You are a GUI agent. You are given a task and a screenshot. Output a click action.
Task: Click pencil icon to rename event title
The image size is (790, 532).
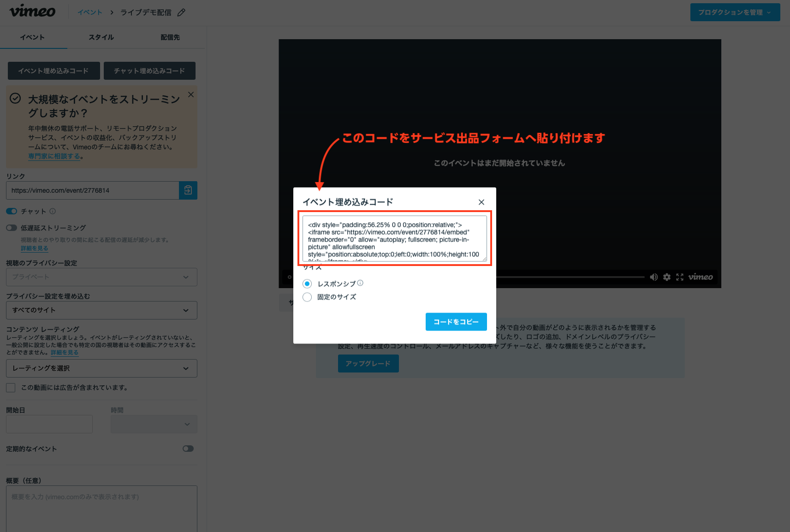click(181, 12)
